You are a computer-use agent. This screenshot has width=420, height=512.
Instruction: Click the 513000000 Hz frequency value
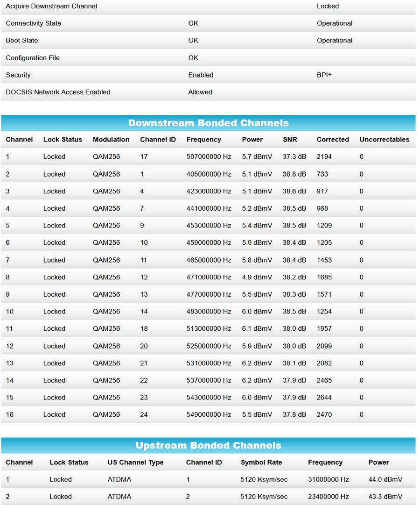point(209,329)
